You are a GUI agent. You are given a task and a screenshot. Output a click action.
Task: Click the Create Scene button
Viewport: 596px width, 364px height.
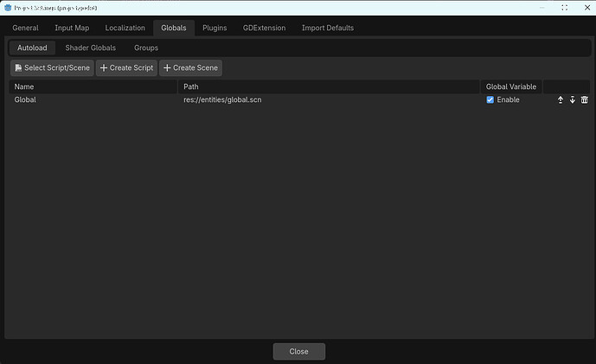pyautogui.click(x=191, y=67)
